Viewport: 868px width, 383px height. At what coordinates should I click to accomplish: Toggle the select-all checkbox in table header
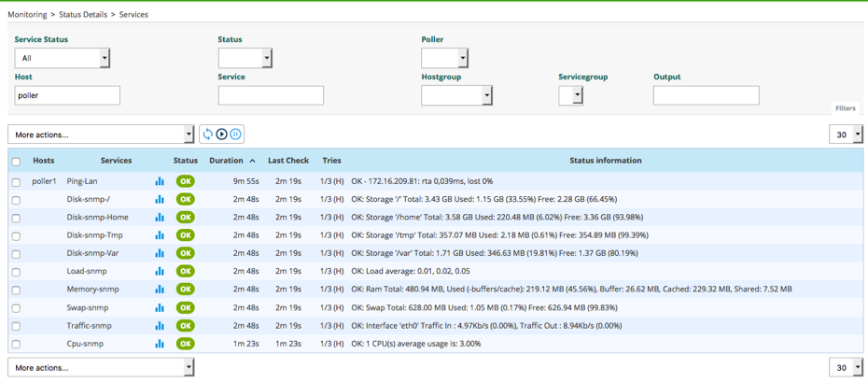point(16,162)
